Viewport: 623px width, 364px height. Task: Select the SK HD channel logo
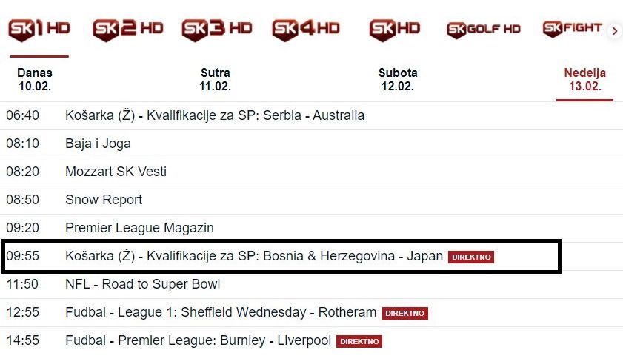tap(395, 29)
